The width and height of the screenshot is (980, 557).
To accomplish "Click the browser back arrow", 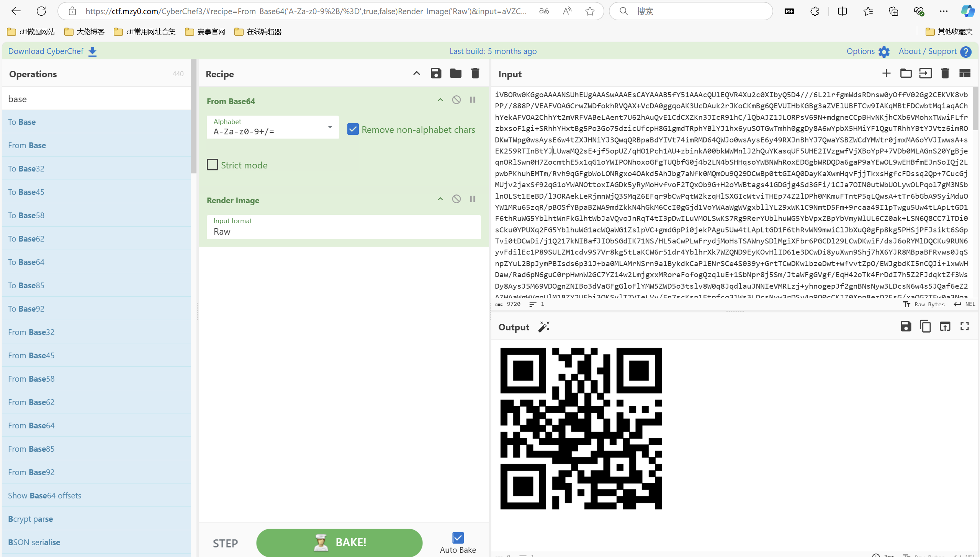I will [16, 11].
